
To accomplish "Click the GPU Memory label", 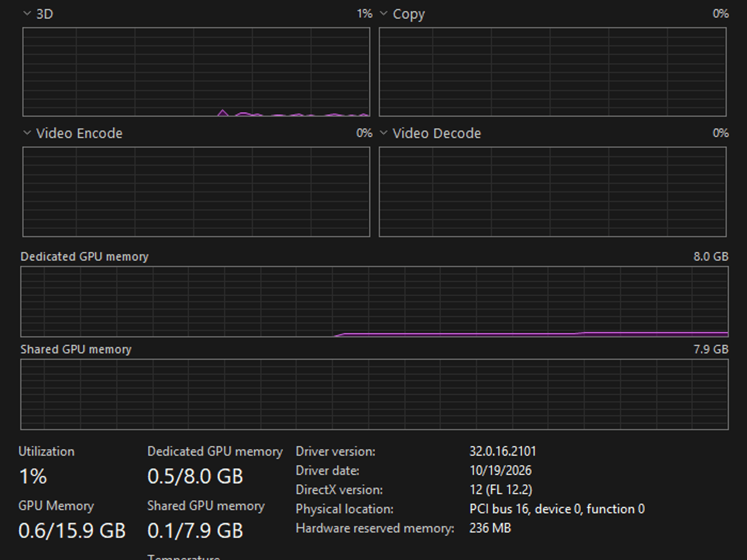I will pyautogui.click(x=56, y=506).
